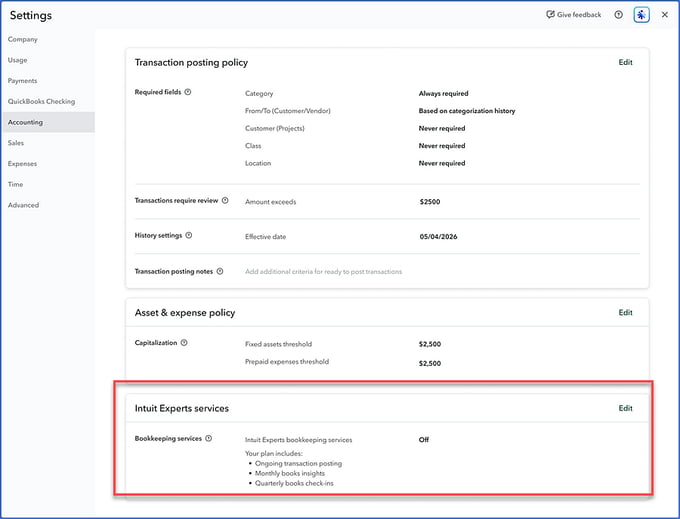
Task: Click the Monthly books insights bullet
Action: (290, 473)
